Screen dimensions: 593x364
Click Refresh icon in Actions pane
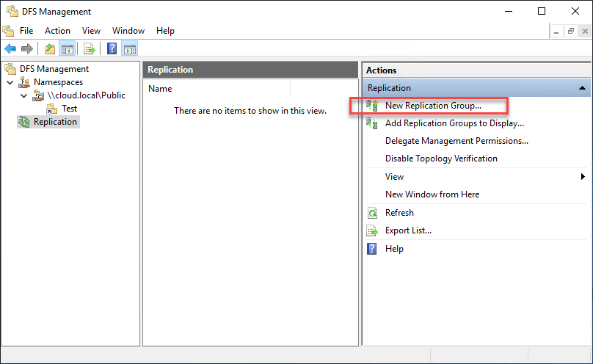(x=372, y=213)
